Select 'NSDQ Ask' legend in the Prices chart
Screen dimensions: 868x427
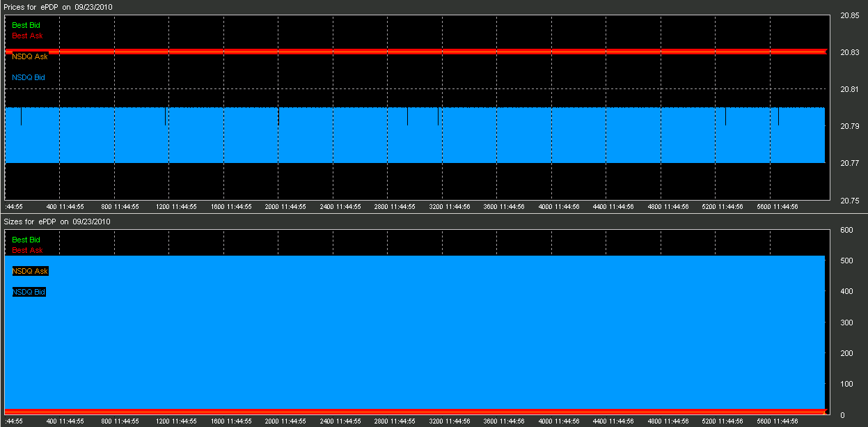(30, 56)
